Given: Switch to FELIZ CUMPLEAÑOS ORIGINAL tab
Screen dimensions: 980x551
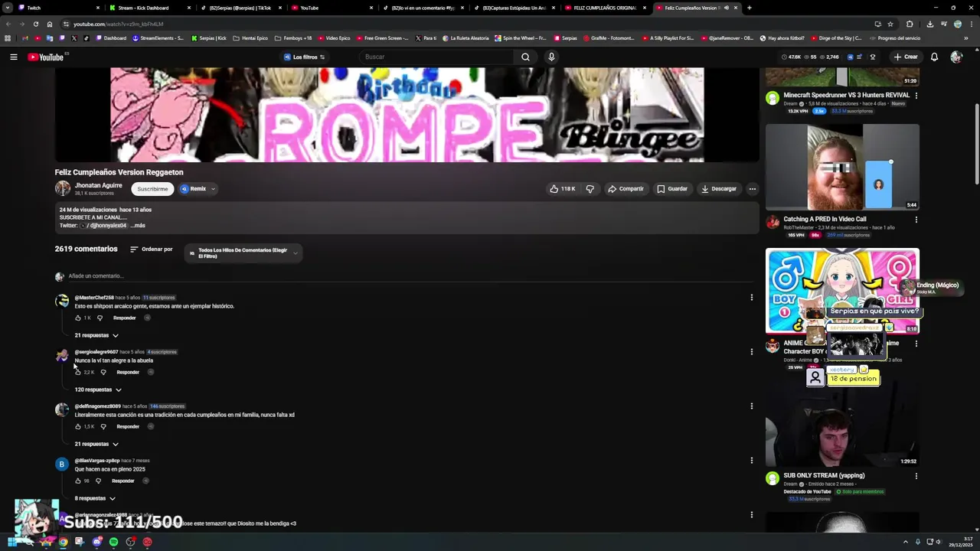Looking at the screenshot, I should click(x=605, y=8).
